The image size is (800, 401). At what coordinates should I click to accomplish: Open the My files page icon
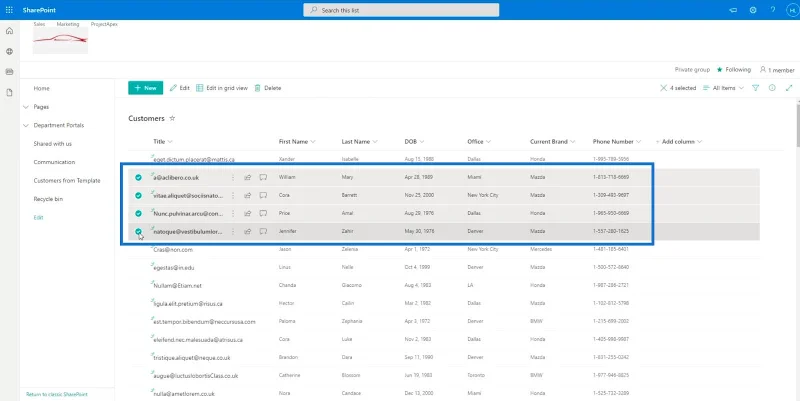click(x=9, y=92)
